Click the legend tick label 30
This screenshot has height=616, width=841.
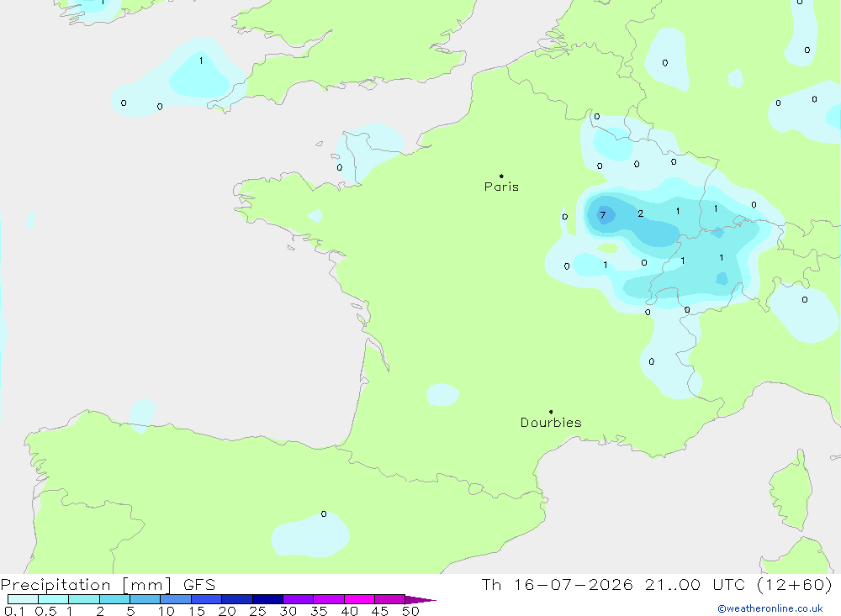[x=288, y=611]
